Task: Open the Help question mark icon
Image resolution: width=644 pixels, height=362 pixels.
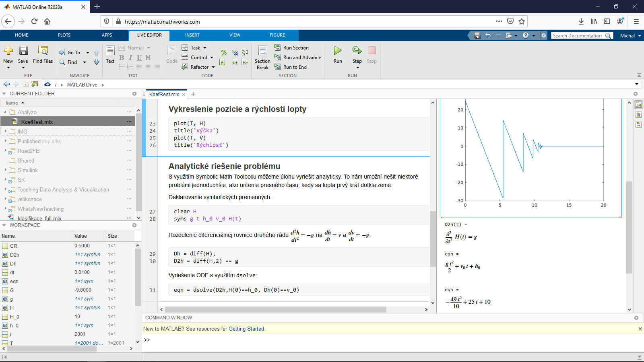Action: point(526,36)
